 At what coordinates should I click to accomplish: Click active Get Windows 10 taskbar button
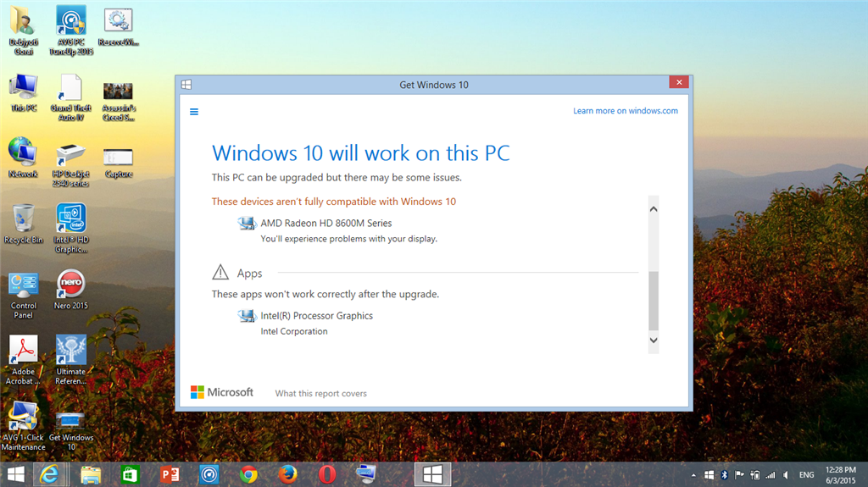[432, 474]
